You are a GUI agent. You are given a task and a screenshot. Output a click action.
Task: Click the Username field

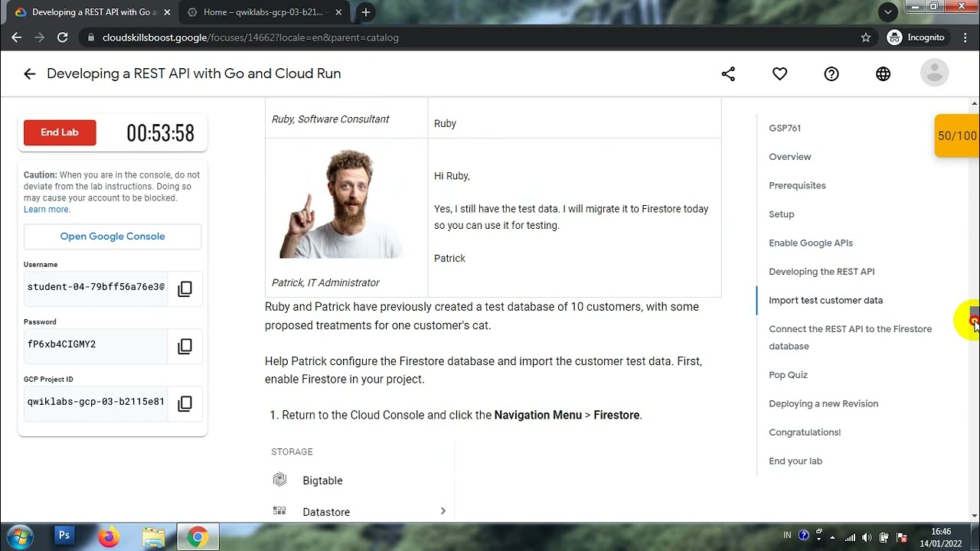click(x=96, y=288)
